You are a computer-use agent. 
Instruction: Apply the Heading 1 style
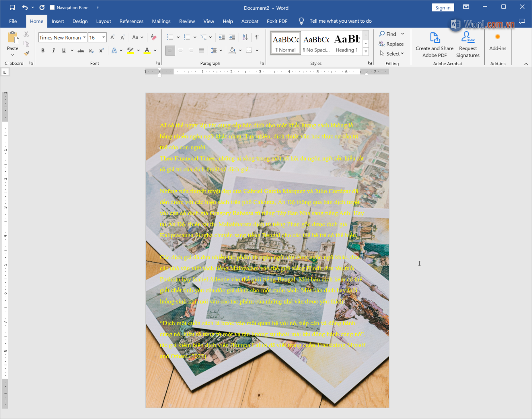[347, 44]
